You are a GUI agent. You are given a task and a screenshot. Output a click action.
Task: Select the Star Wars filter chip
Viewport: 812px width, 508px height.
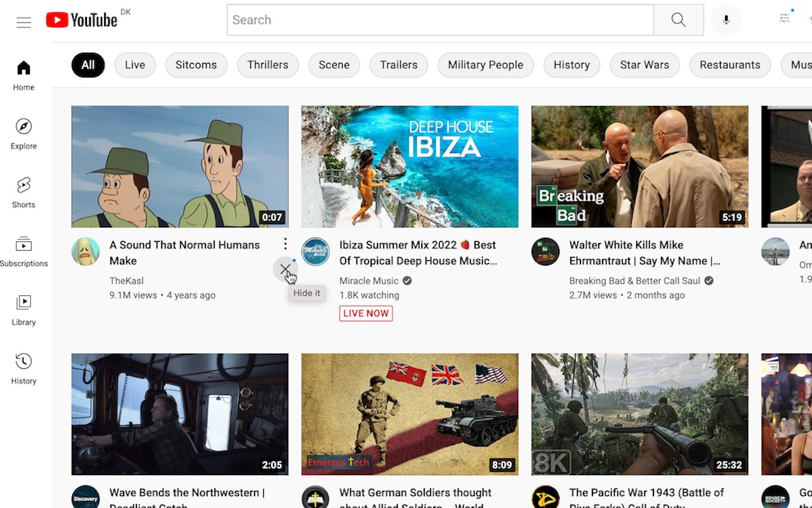coord(645,65)
